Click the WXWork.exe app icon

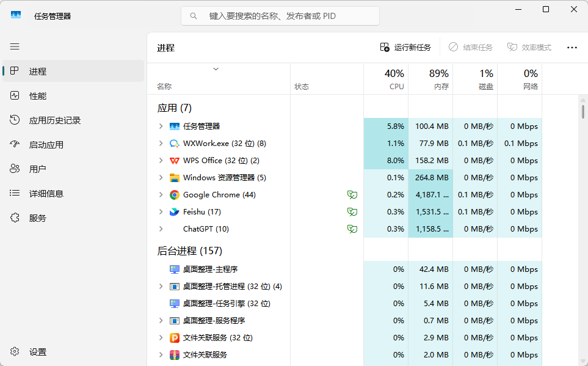pos(175,144)
